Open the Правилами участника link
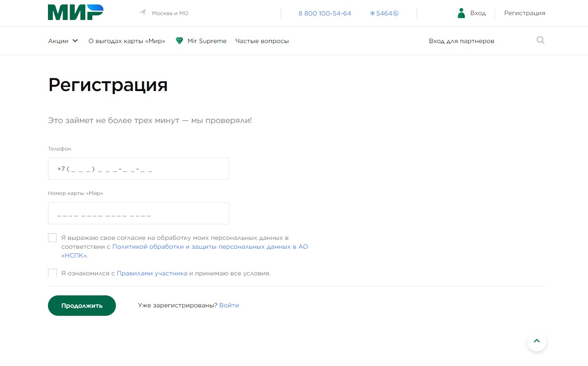The width and height of the screenshot is (588, 366). 152,273
